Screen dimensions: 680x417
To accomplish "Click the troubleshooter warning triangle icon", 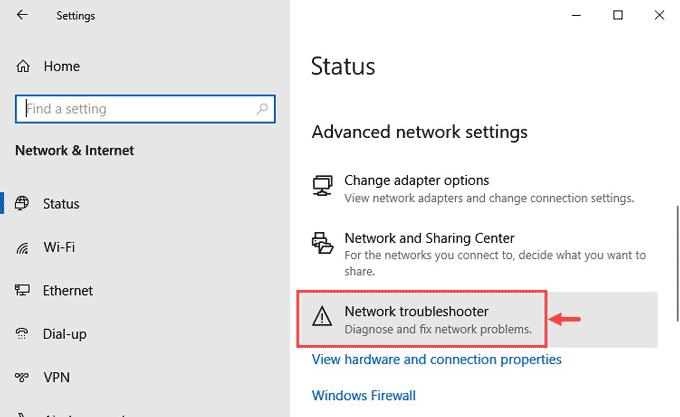I will [322, 316].
